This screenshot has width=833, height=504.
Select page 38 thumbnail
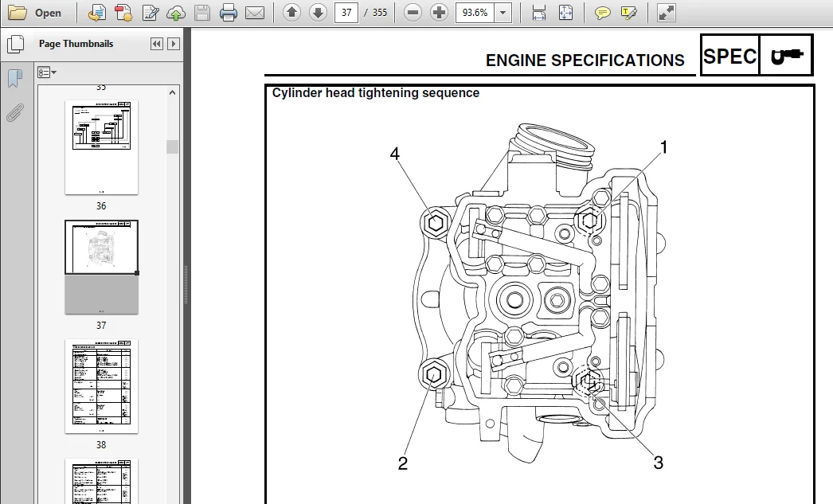pyautogui.click(x=101, y=387)
